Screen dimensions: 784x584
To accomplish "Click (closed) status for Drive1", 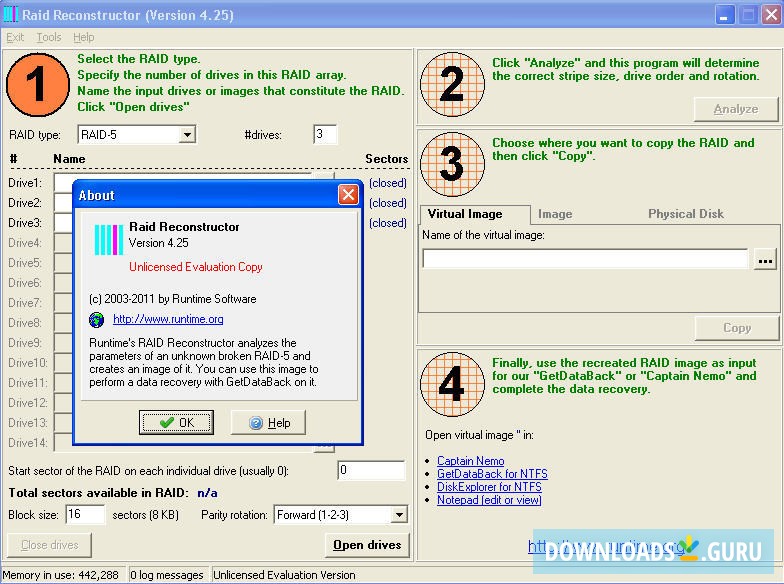I will click(388, 183).
